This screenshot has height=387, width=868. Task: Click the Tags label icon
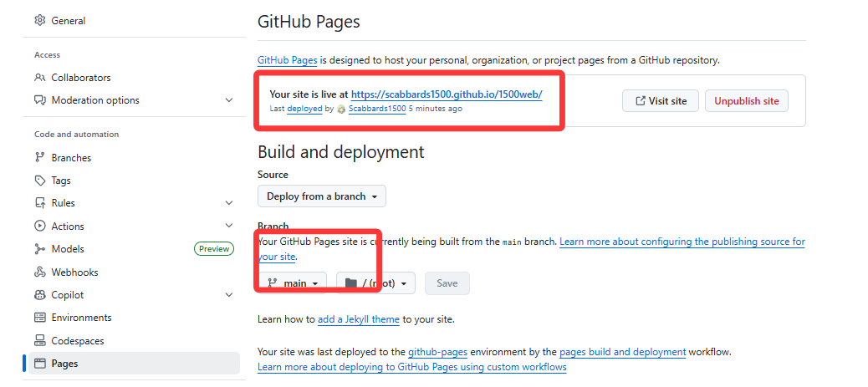[x=39, y=181]
